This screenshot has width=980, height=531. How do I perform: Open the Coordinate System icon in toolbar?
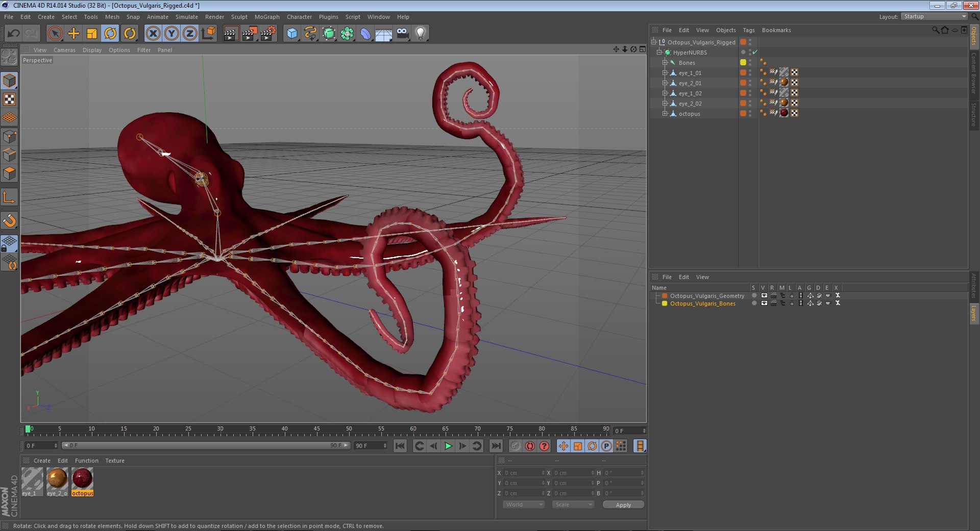pyautogui.click(x=209, y=34)
